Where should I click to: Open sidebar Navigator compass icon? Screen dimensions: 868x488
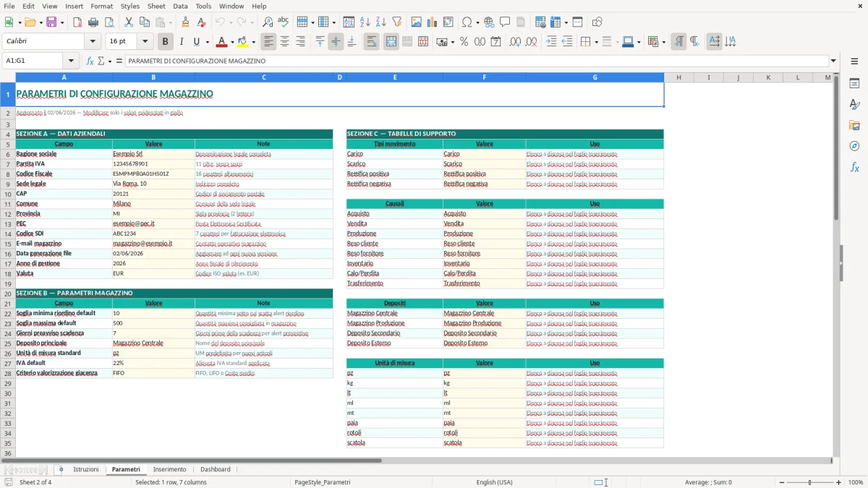click(854, 147)
